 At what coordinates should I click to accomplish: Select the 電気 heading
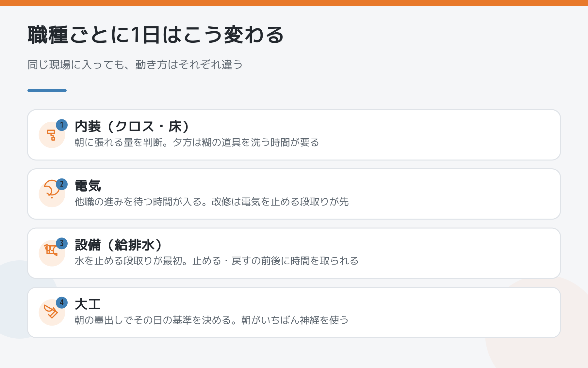(x=88, y=186)
